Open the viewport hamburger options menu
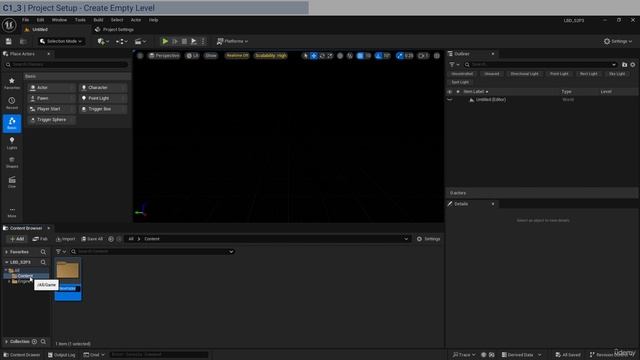The height and width of the screenshot is (360, 640). 140,56
